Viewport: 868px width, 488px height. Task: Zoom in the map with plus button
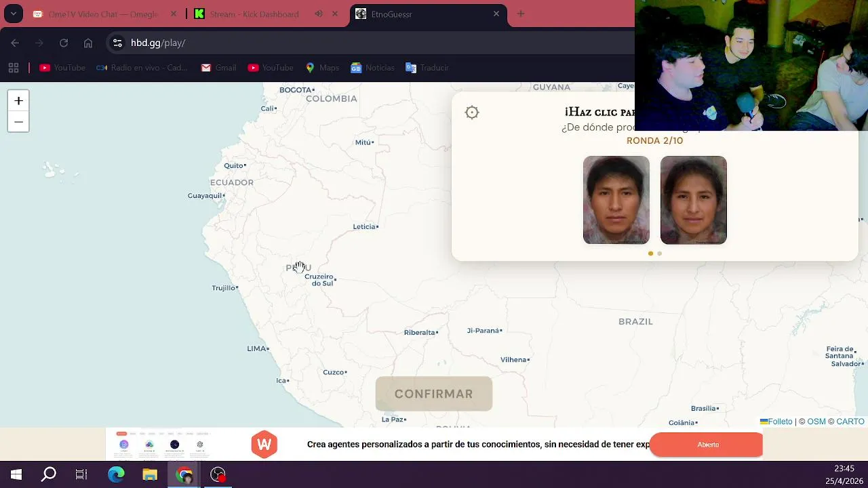(x=18, y=101)
